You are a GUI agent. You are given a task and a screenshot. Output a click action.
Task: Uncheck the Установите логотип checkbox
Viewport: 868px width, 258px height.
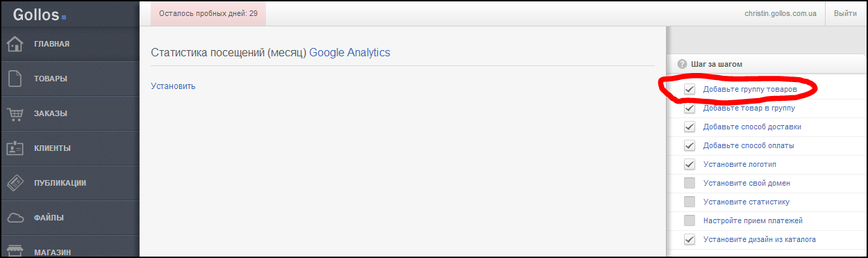point(690,164)
